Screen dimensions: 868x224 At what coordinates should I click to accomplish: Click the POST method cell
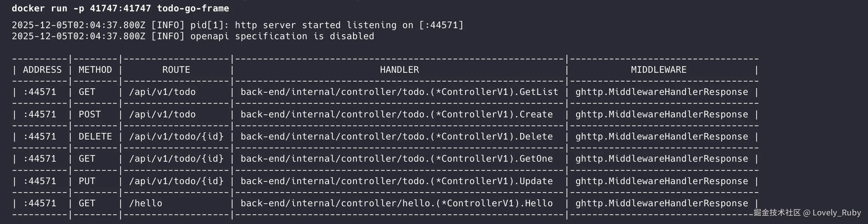[90, 115]
